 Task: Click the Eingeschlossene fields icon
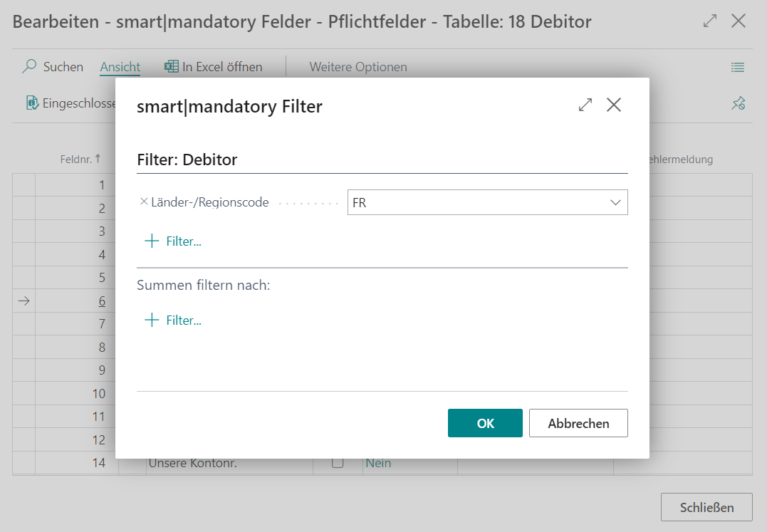33,103
